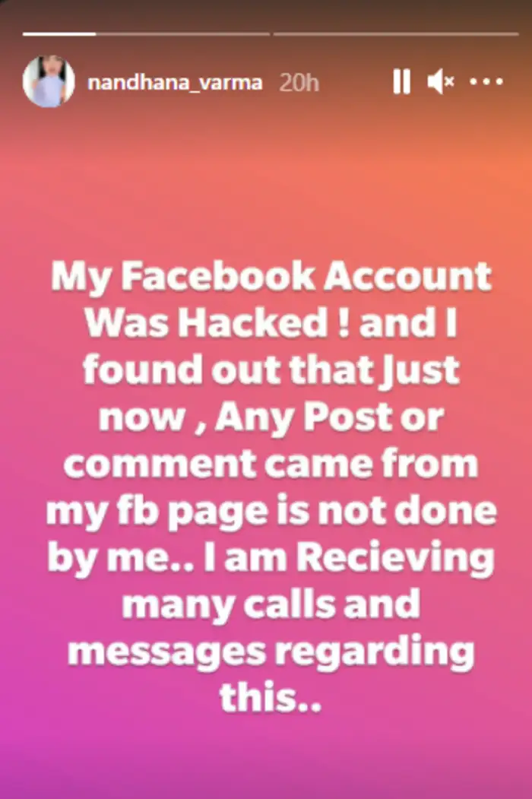Image resolution: width=532 pixels, height=799 pixels.
Task: Select the "many calls and" text line
Action: (x=270, y=607)
